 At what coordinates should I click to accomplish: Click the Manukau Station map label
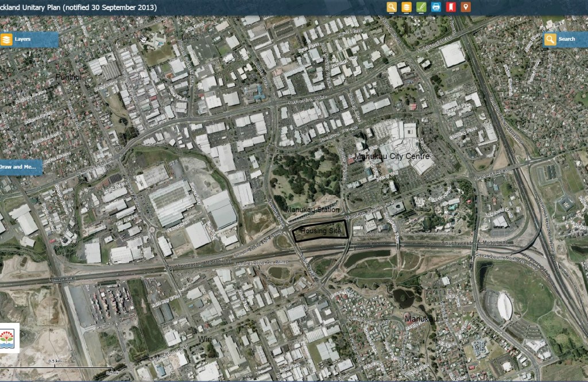point(312,210)
